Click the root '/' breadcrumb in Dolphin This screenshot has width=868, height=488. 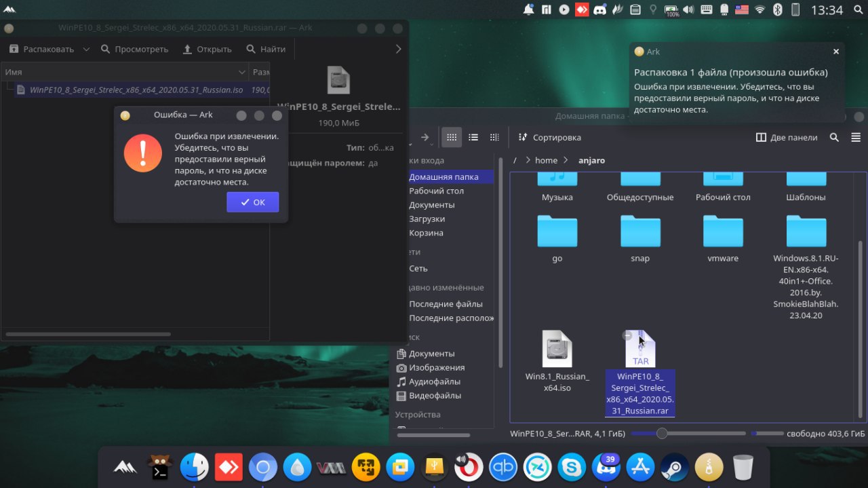tap(515, 160)
